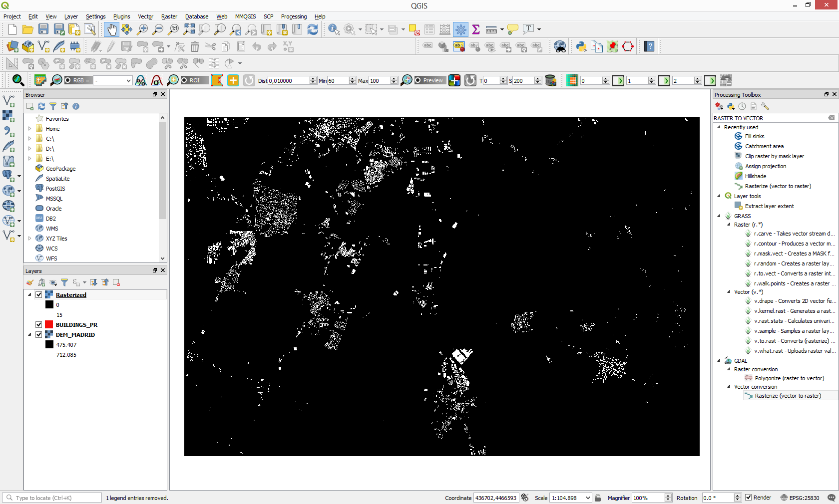
Task: Open the Scale dropdown
Action: pyautogui.click(x=588, y=498)
